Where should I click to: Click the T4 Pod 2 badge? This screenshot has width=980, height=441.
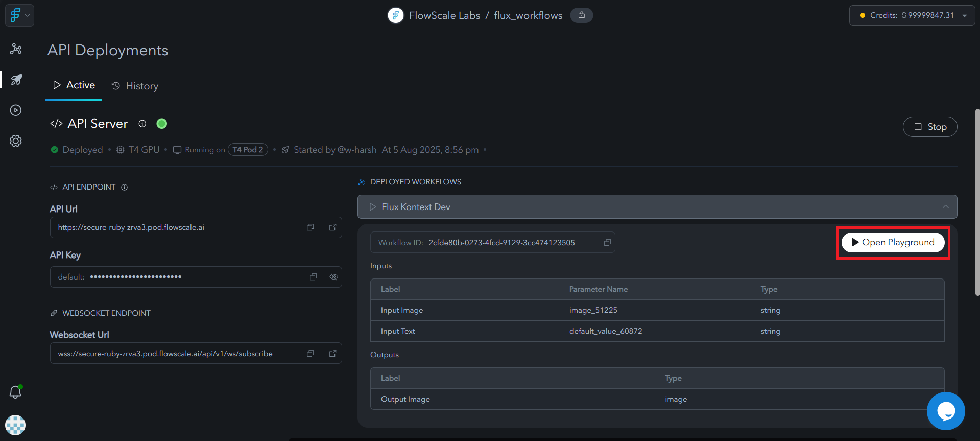point(248,150)
